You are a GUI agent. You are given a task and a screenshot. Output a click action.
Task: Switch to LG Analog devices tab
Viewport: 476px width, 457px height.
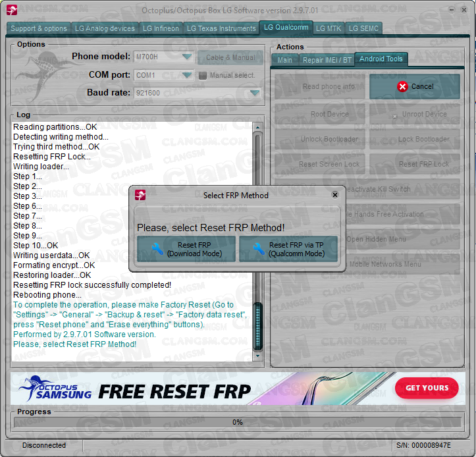pos(105,28)
